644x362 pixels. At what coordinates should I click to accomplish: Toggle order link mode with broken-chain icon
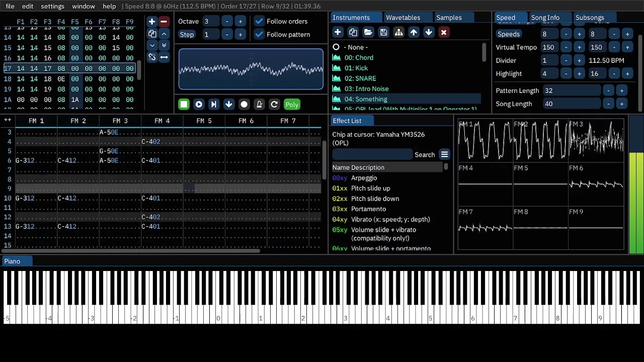point(152,57)
